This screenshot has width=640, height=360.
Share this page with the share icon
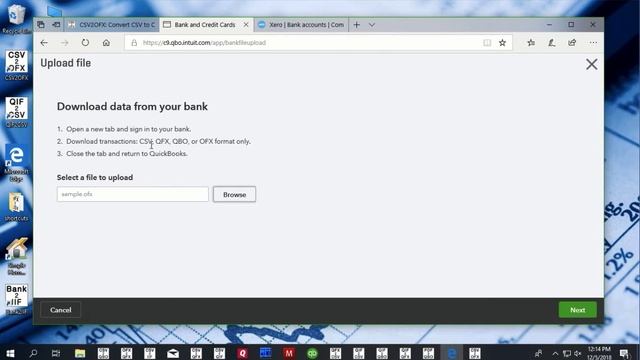coord(572,42)
